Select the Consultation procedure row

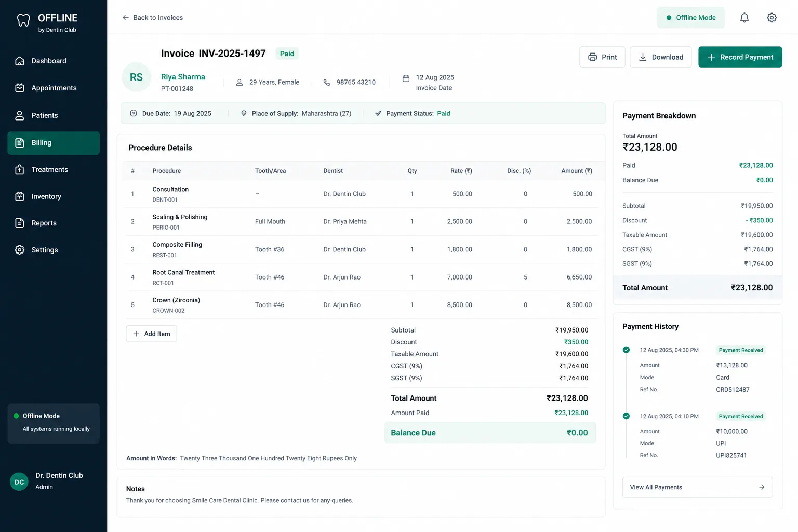362,194
